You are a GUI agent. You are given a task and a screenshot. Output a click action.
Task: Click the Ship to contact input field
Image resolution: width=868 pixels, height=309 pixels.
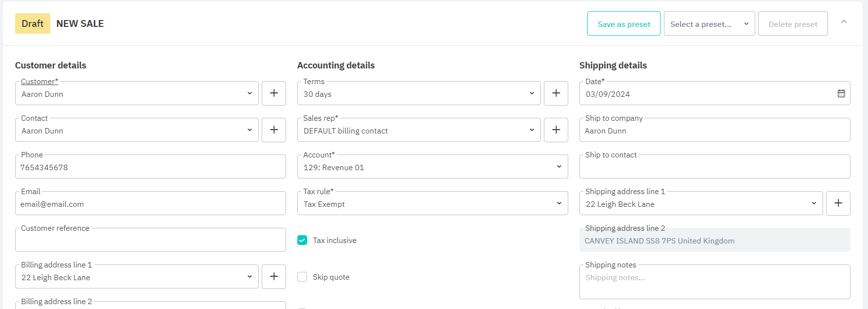[x=714, y=168]
